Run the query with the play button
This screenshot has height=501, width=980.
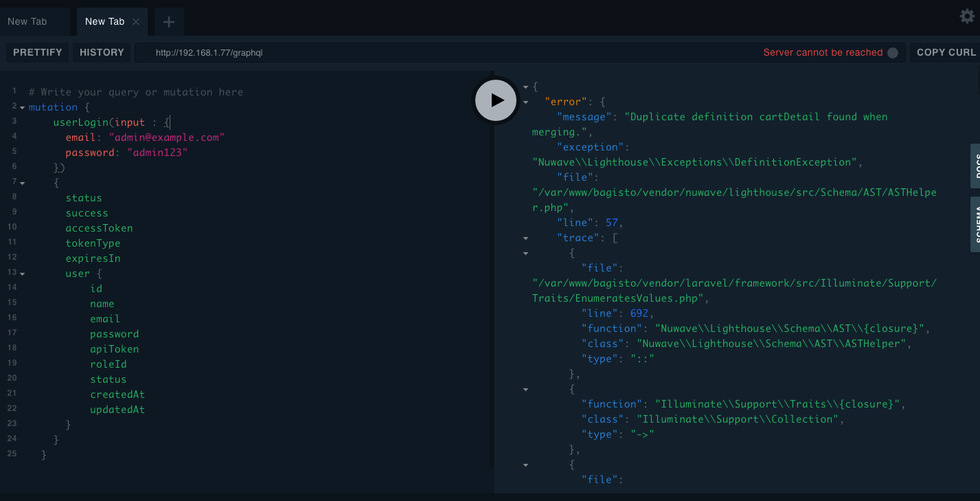point(496,100)
